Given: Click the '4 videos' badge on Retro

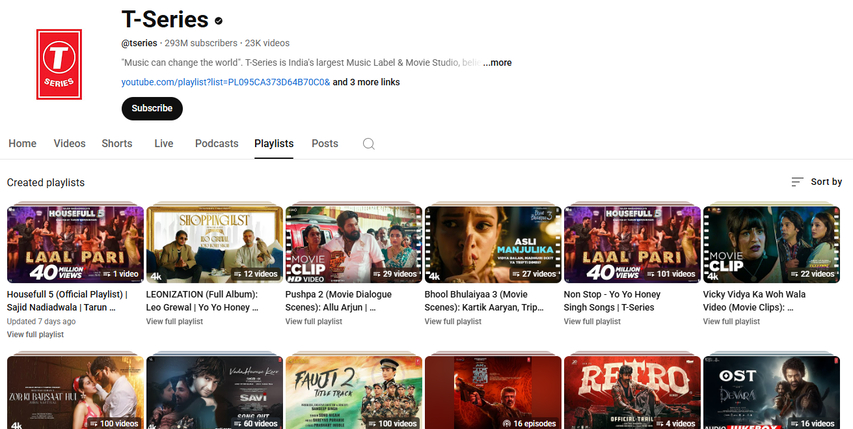Looking at the screenshot, I should [x=676, y=423].
